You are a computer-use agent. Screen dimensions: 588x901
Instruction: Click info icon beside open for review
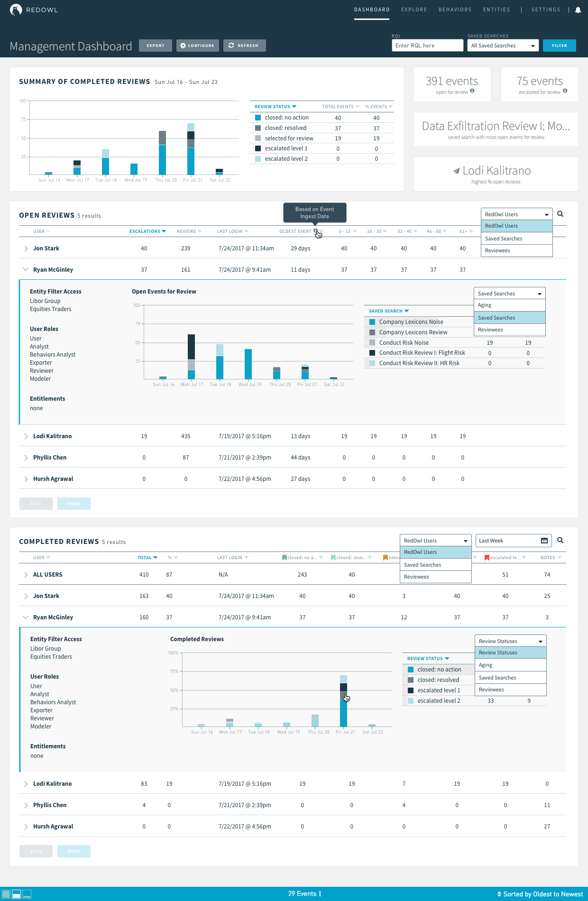coord(472,91)
